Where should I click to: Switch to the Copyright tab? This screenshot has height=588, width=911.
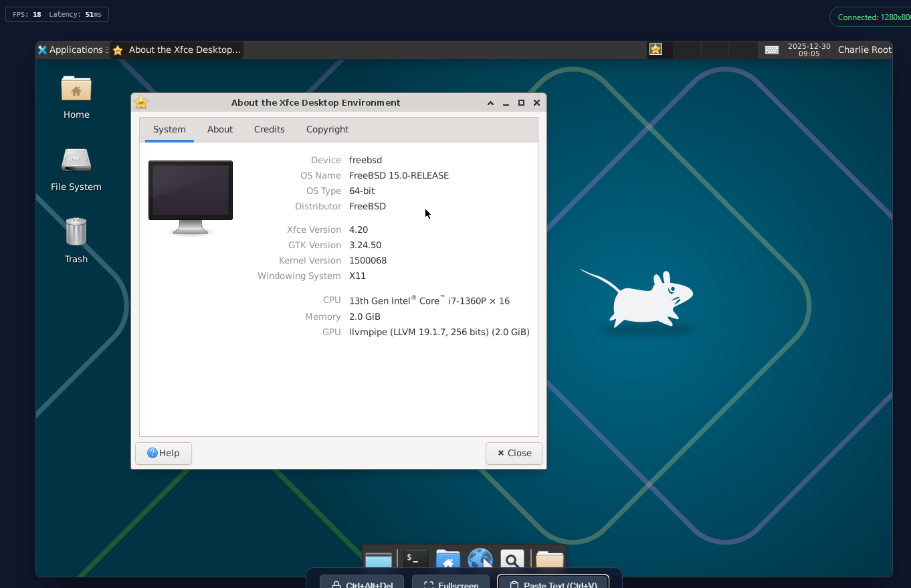pyautogui.click(x=327, y=129)
